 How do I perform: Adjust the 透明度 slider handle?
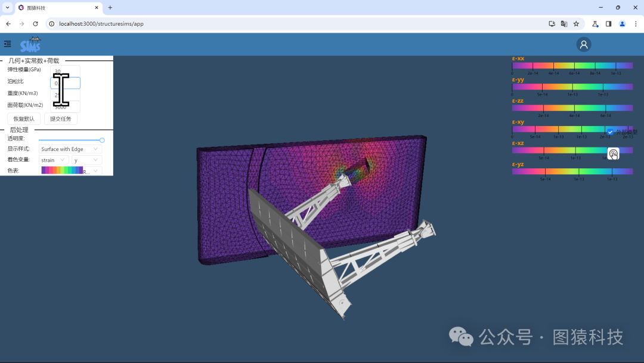[102, 140]
